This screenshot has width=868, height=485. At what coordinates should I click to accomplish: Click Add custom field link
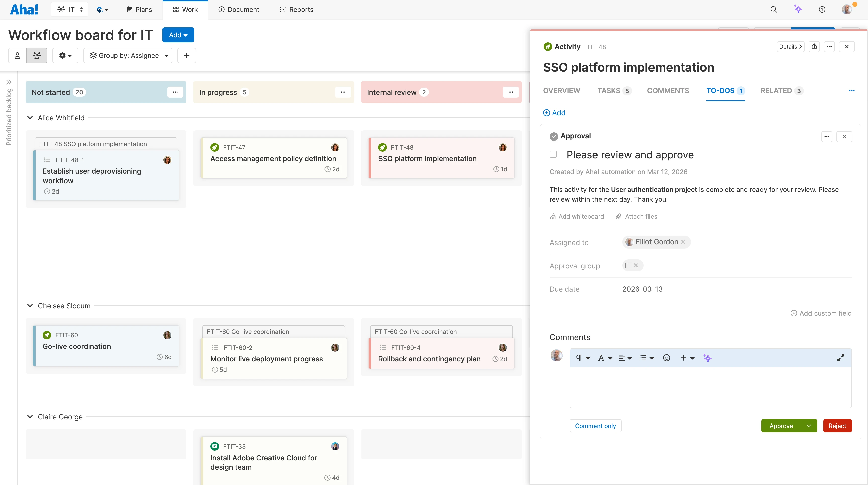tap(821, 313)
